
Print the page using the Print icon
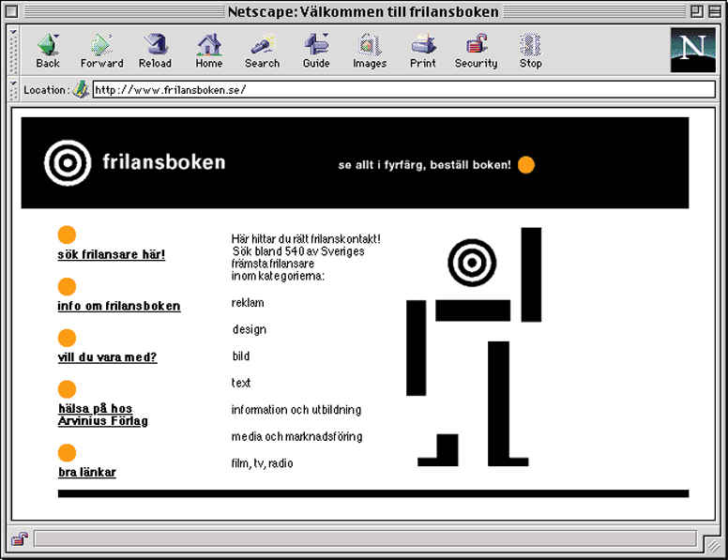point(423,51)
